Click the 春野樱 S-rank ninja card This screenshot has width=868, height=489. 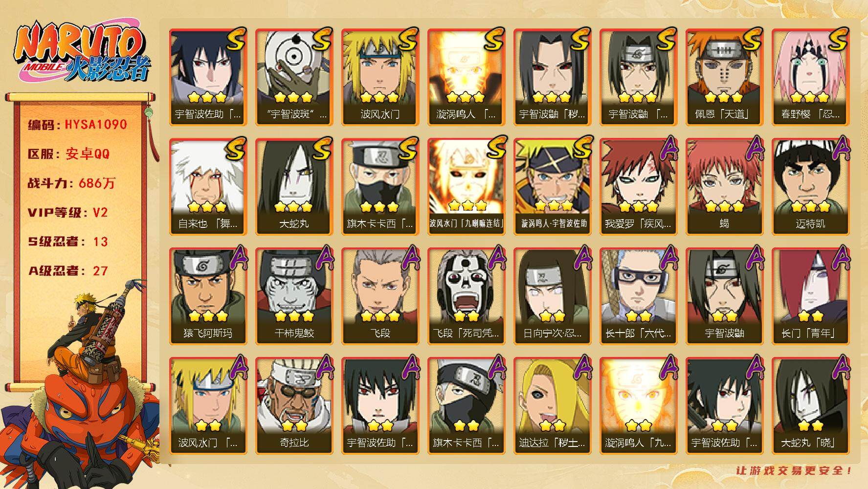(x=810, y=77)
